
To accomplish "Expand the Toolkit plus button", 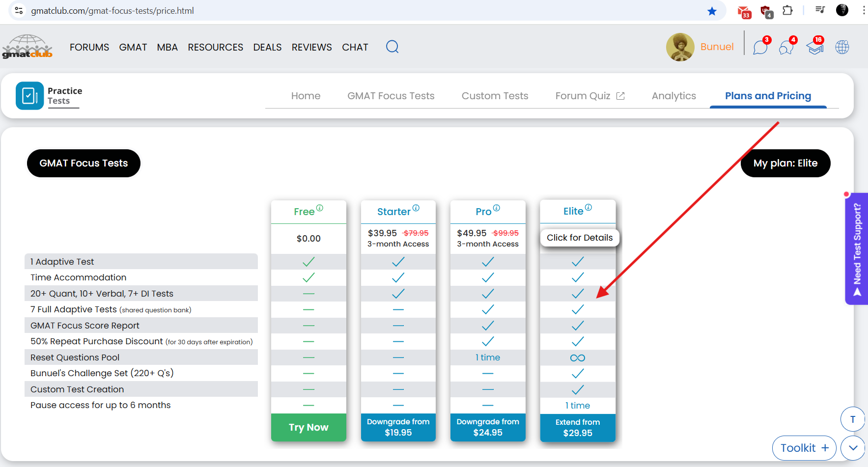I will click(804, 448).
